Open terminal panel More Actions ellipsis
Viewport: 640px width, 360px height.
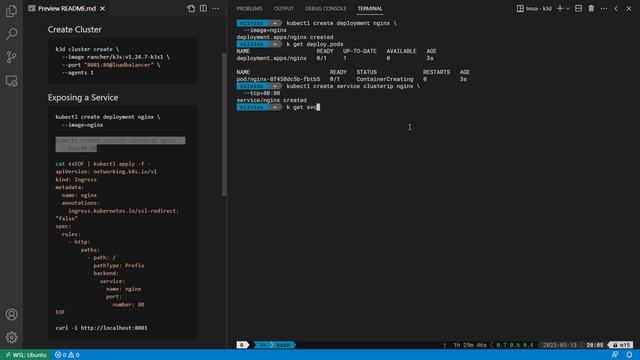tap(604, 9)
